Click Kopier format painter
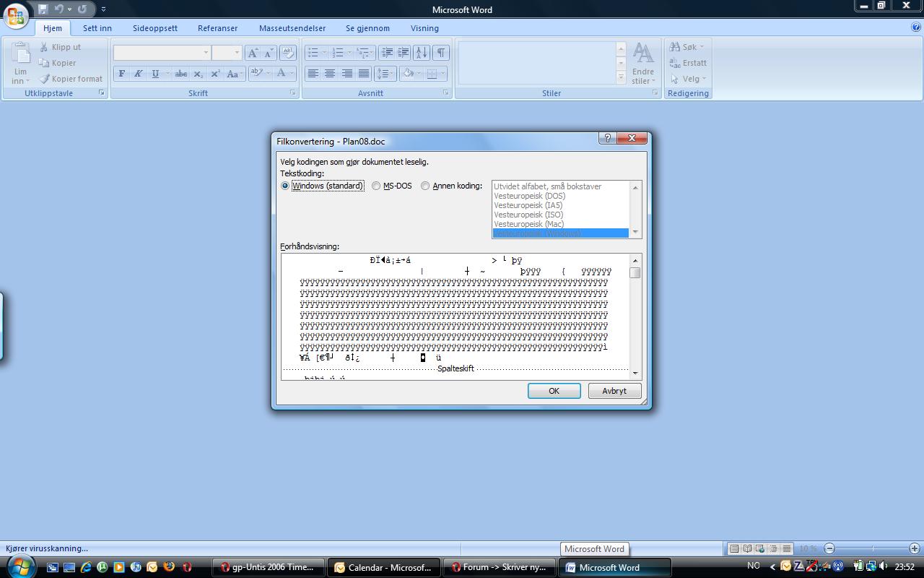 (x=71, y=79)
